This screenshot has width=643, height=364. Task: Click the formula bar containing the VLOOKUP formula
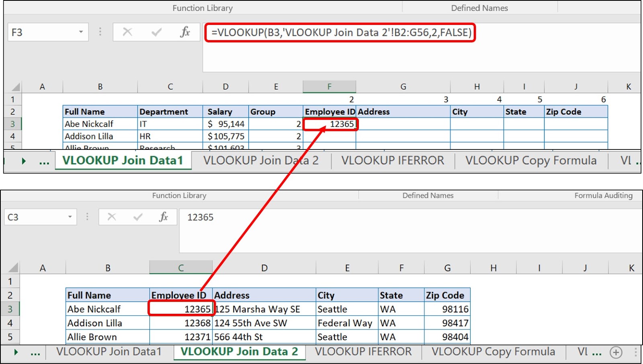(x=340, y=32)
